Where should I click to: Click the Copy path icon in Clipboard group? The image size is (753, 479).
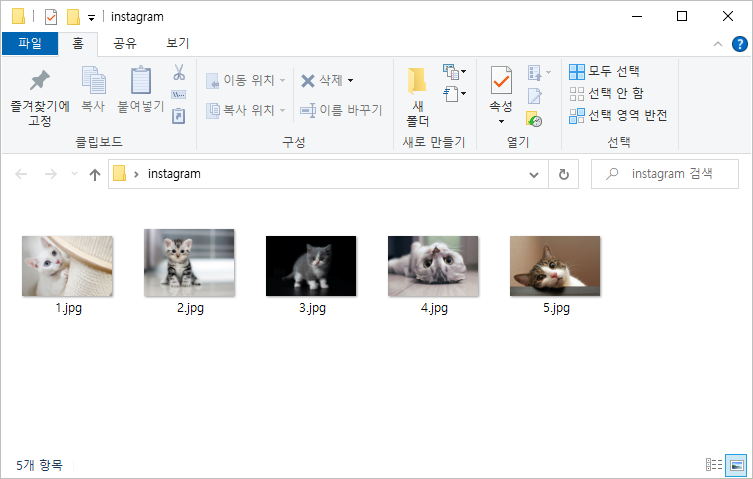point(179,95)
